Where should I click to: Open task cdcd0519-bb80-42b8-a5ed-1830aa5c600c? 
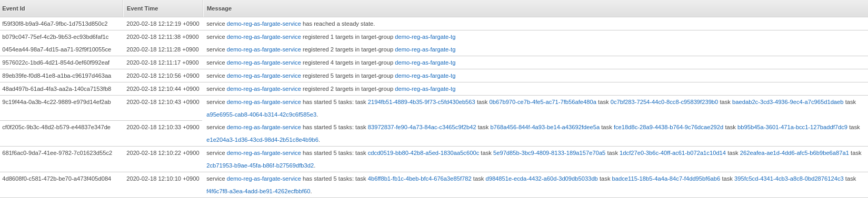[x=423, y=153]
